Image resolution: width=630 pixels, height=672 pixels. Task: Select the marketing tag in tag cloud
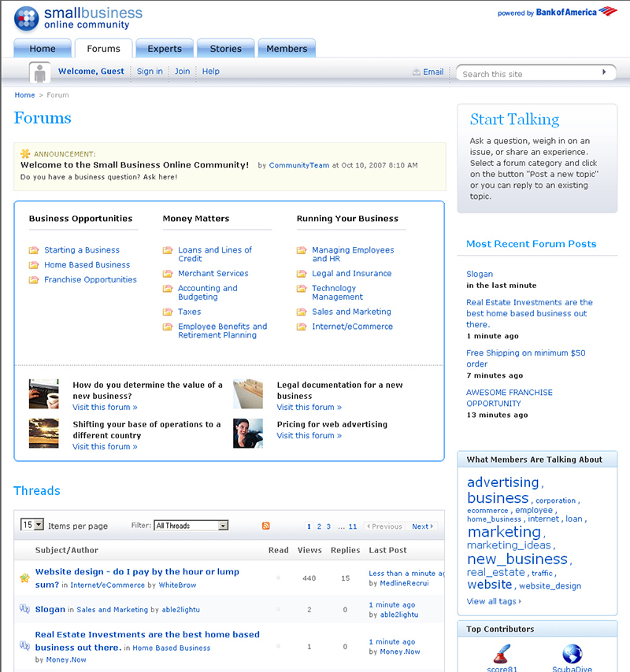pos(504,533)
